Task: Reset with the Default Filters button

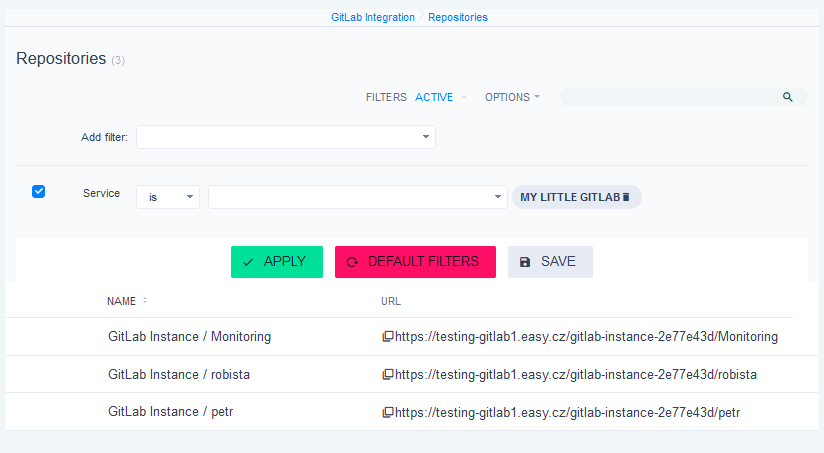Action: (x=415, y=262)
